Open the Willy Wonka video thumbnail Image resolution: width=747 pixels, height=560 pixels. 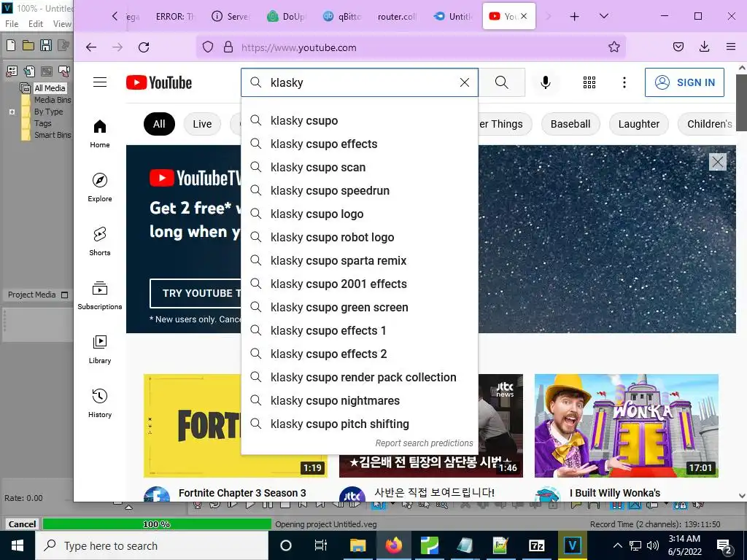coord(627,425)
